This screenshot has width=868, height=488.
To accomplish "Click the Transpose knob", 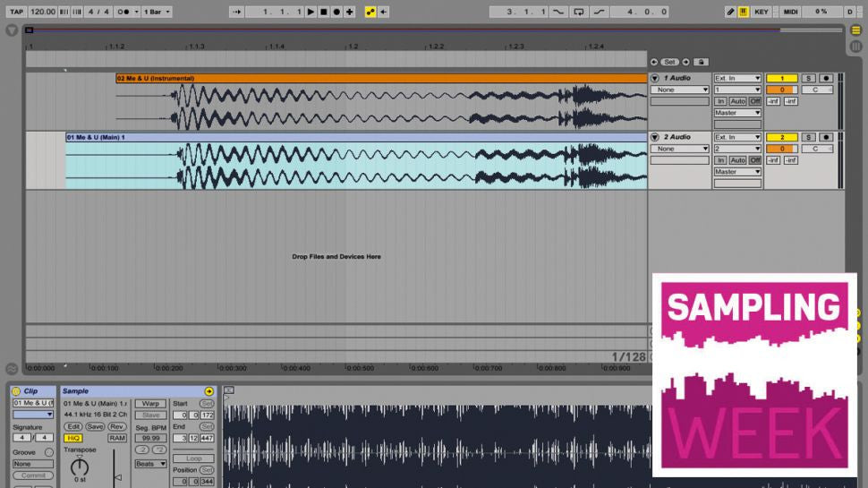I will [80, 467].
